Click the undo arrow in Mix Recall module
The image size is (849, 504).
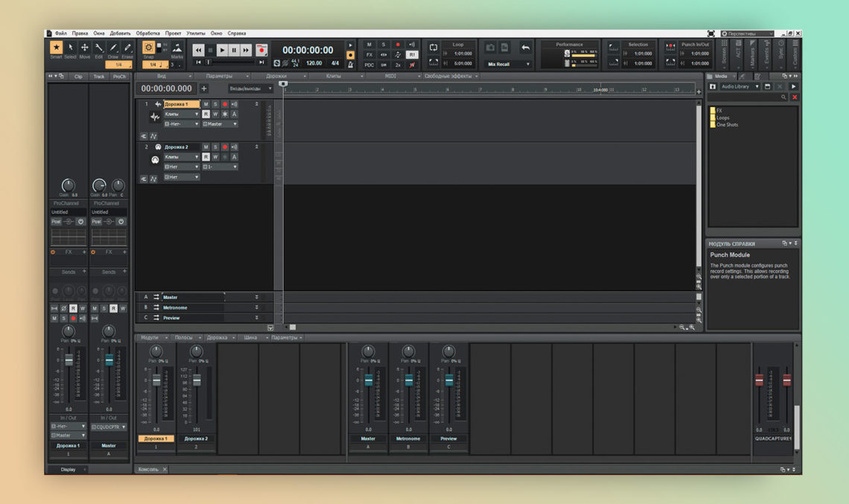pyautogui.click(x=526, y=48)
